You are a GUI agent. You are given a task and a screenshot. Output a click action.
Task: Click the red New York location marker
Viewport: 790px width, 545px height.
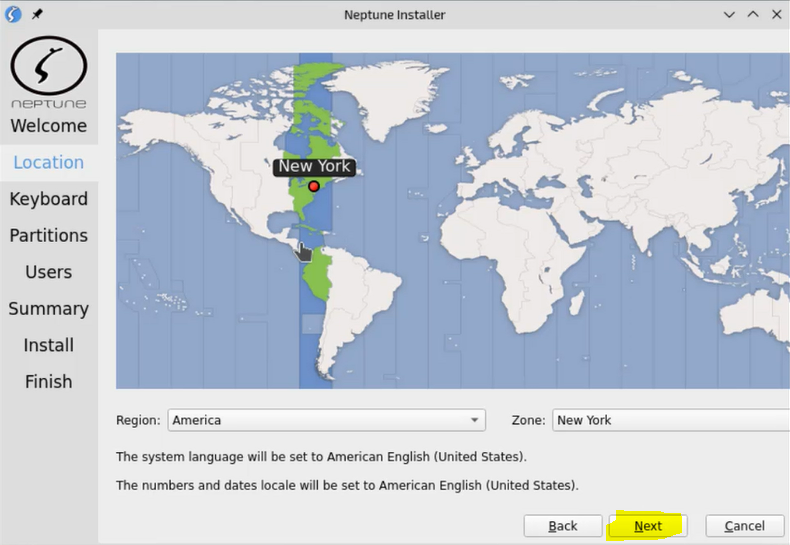pyautogui.click(x=313, y=186)
